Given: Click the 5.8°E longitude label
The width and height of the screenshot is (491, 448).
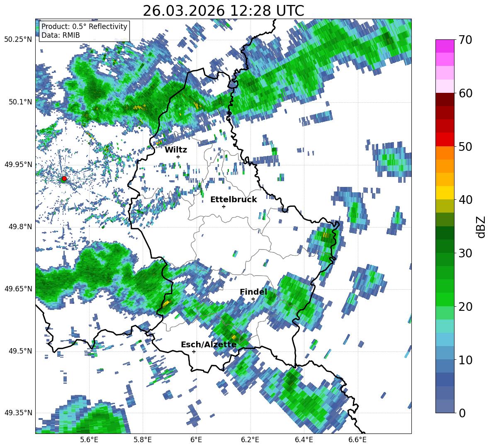Looking at the screenshot, I should point(143,440).
